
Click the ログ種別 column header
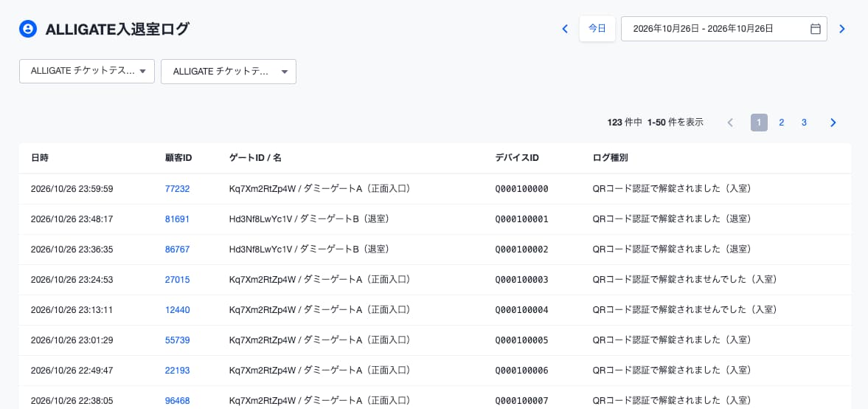coord(610,158)
